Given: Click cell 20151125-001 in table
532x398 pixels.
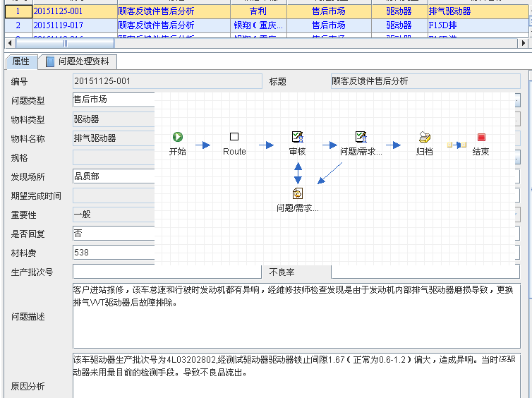Looking at the screenshot, I should 75,11.
